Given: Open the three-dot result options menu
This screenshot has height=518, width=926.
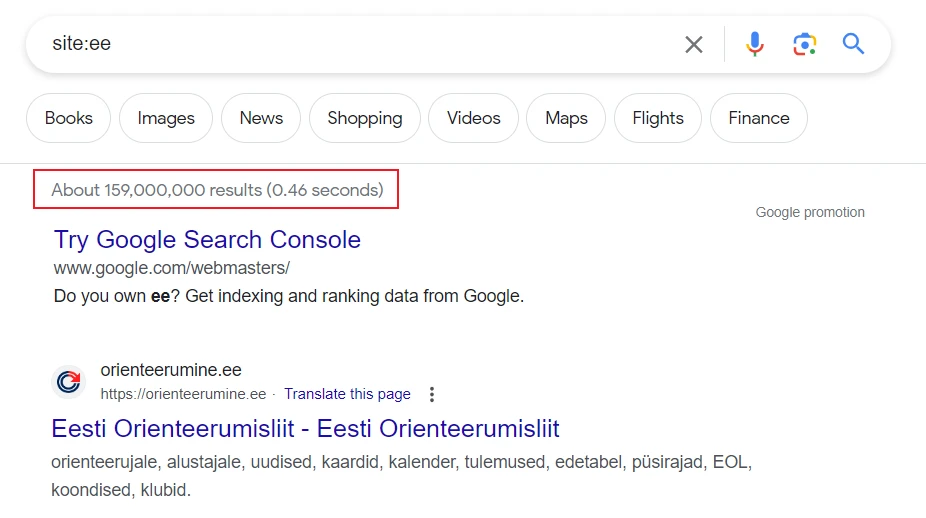Looking at the screenshot, I should point(432,394).
